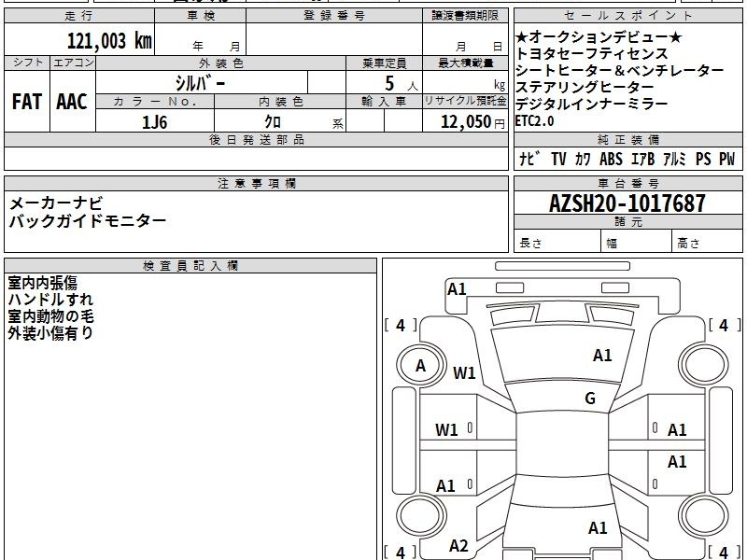
Task: Click the 車台番号 header
Action: click(627, 183)
